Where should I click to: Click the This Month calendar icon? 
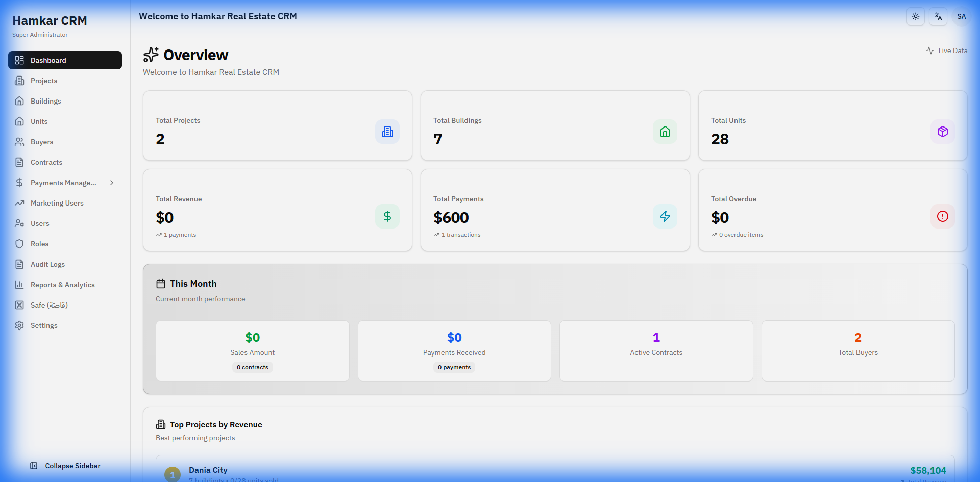161,284
